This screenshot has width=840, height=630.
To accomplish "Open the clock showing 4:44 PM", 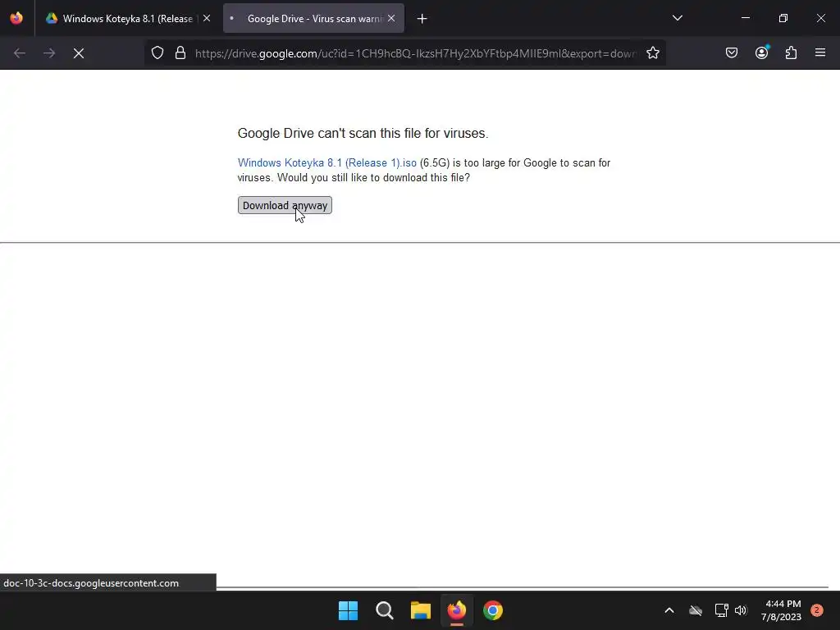I will click(781, 610).
